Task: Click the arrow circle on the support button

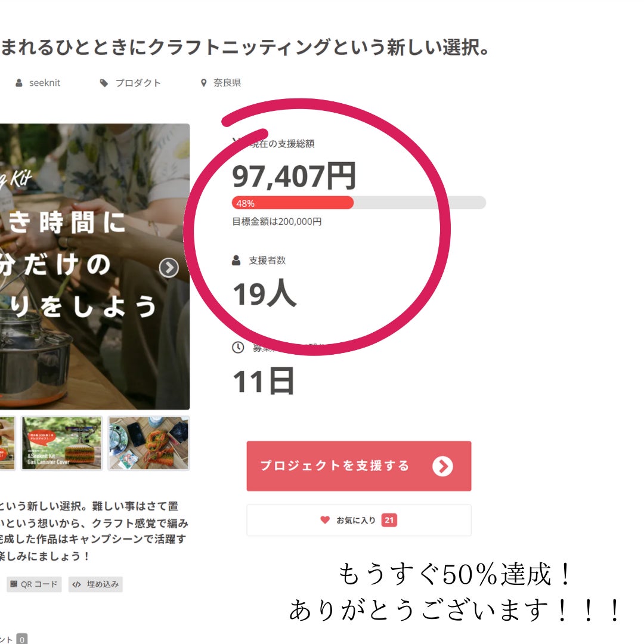Action: (x=442, y=466)
